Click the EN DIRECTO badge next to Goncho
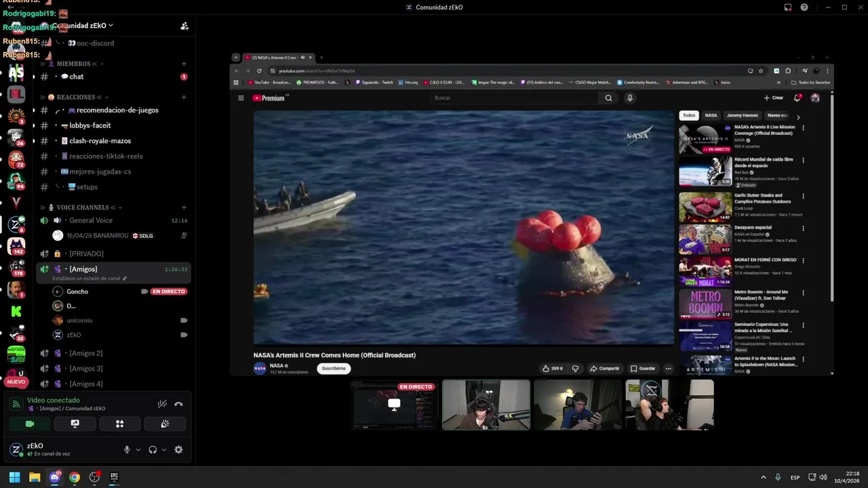The width and height of the screenshot is (868, 488). click(x=169, y=291)
